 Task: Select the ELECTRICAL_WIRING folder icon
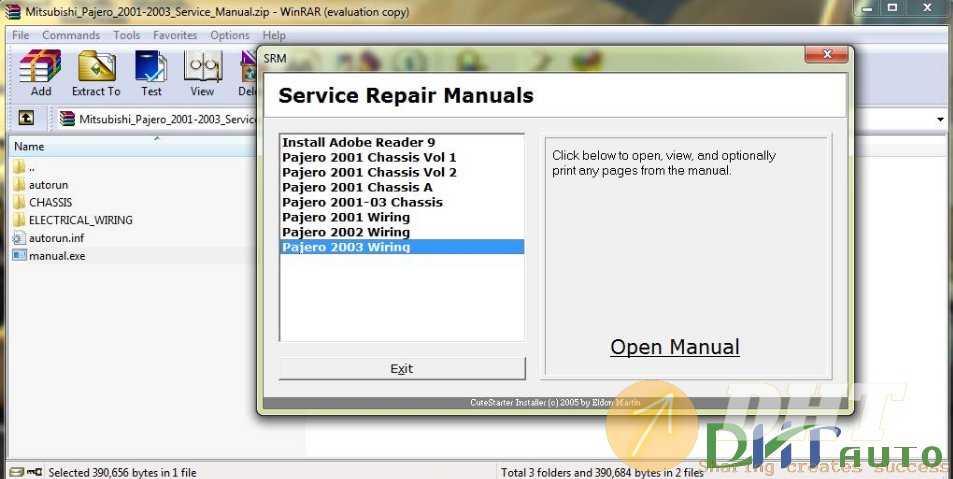(x=19, y=219)
